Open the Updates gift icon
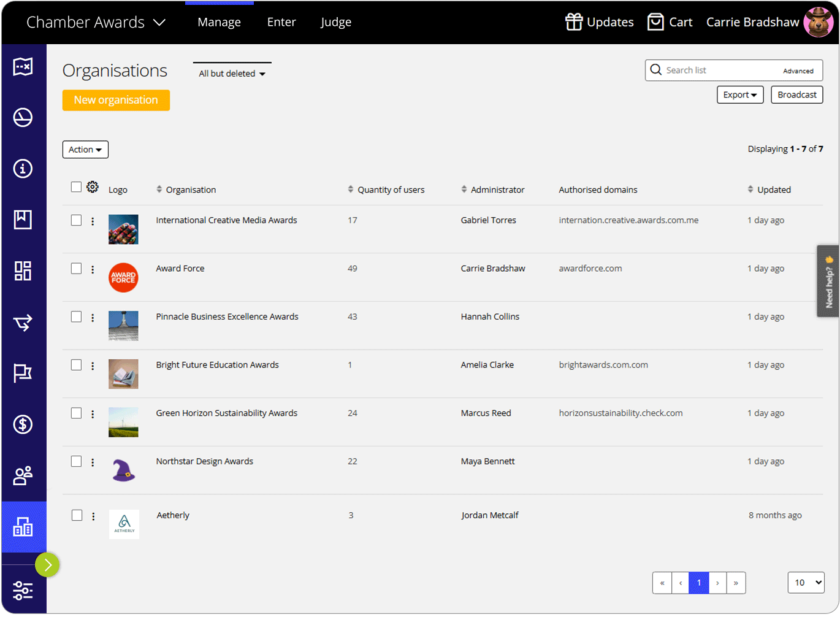The image size is (840, 617). point(573,22)
